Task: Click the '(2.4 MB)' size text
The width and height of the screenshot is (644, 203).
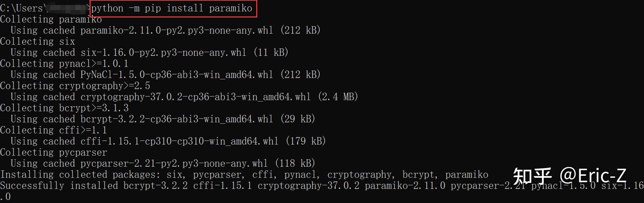Action: click(338, 97)
